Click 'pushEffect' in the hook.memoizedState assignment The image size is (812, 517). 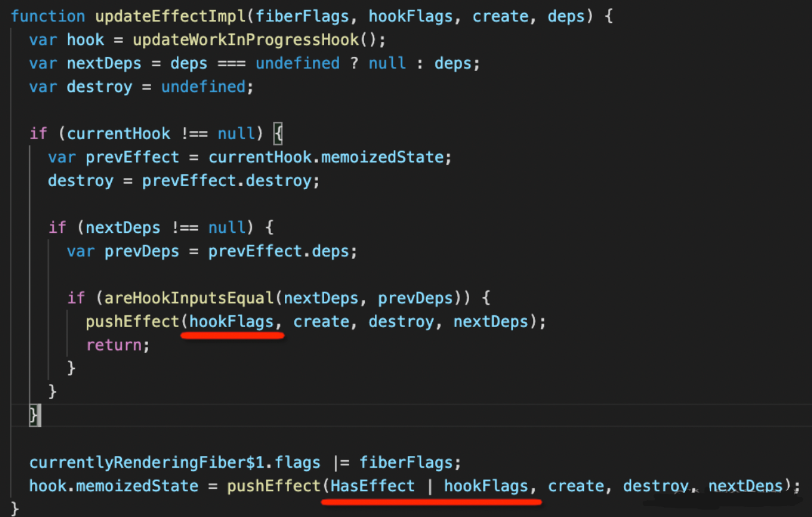pos(274,486)
